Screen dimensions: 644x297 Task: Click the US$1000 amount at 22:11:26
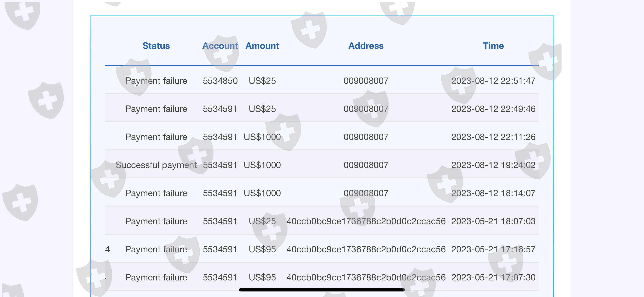coord(262,137)
